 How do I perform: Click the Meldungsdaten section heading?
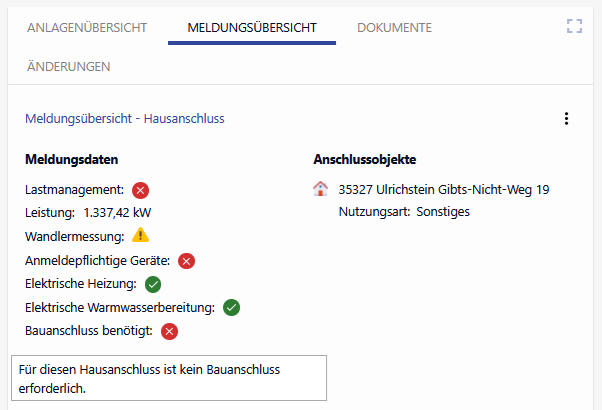tap(72, 160)
